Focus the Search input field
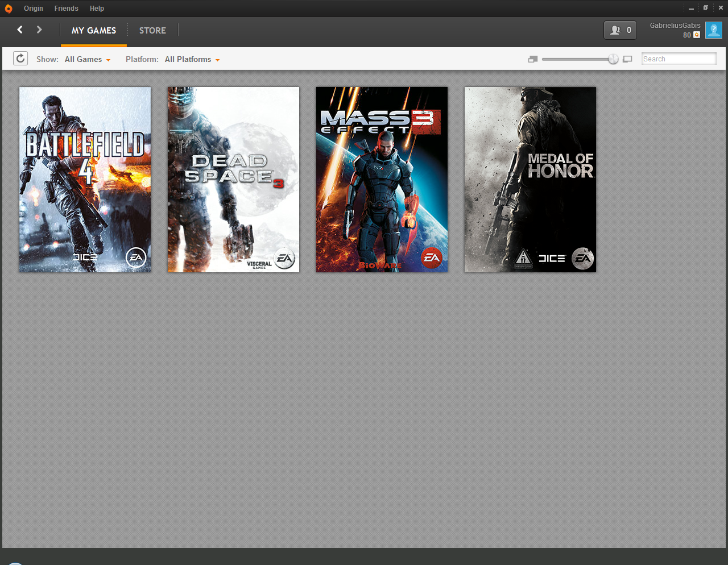The height and width of the screenshot is (565, 728). point(679,59)
